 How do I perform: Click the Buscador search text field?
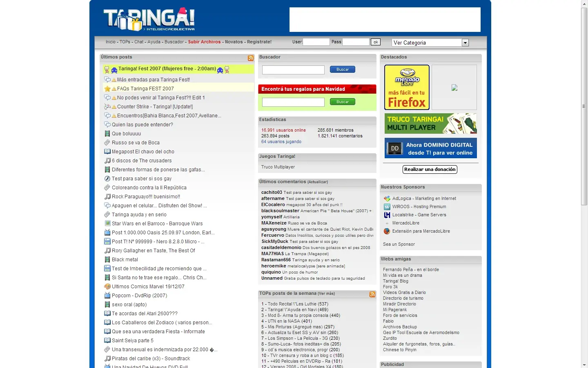click(x=293, y=70)
